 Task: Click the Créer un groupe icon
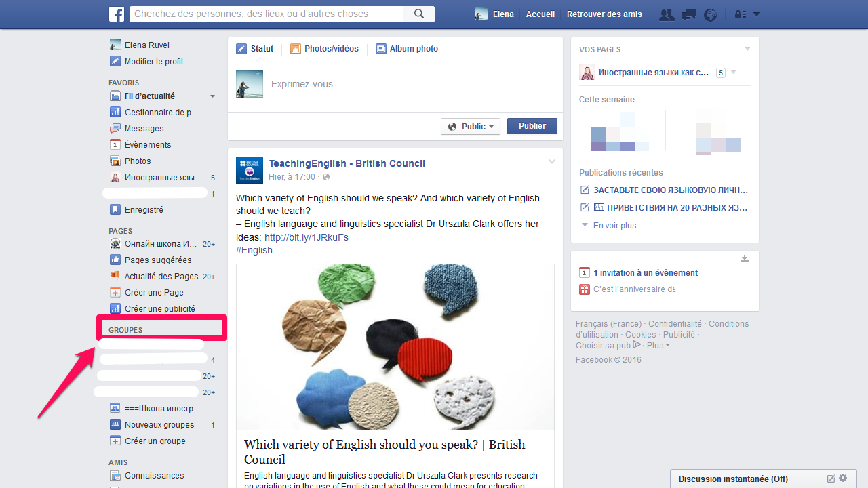click(x=115, y=441)
